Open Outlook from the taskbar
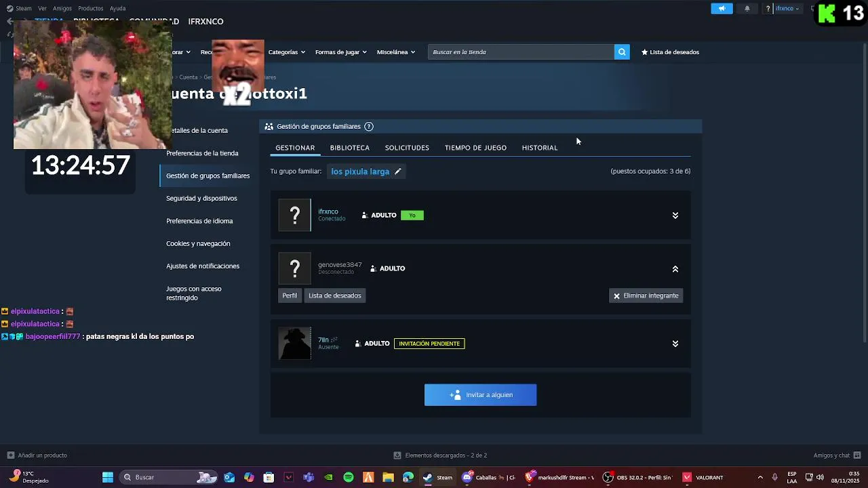 [x=229, y=477]
